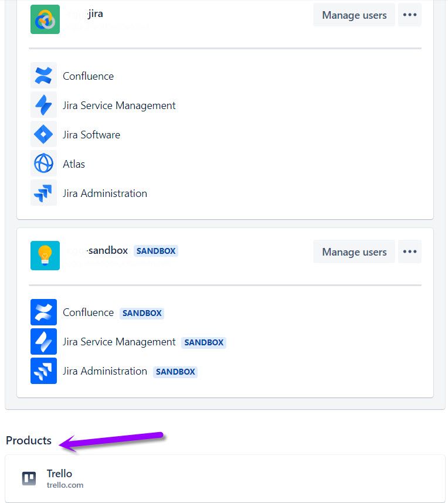Click the trello.com URL text
This screenshot has height=503, width=448.
(65, 485)
